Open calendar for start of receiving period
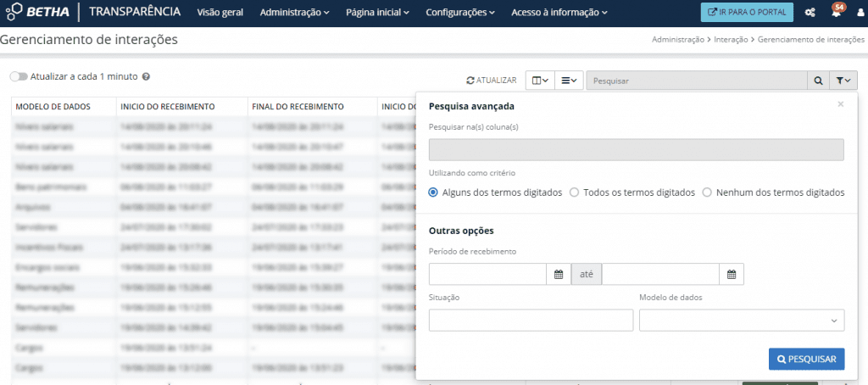Screen dimensions: 868x385 point(558,274)
